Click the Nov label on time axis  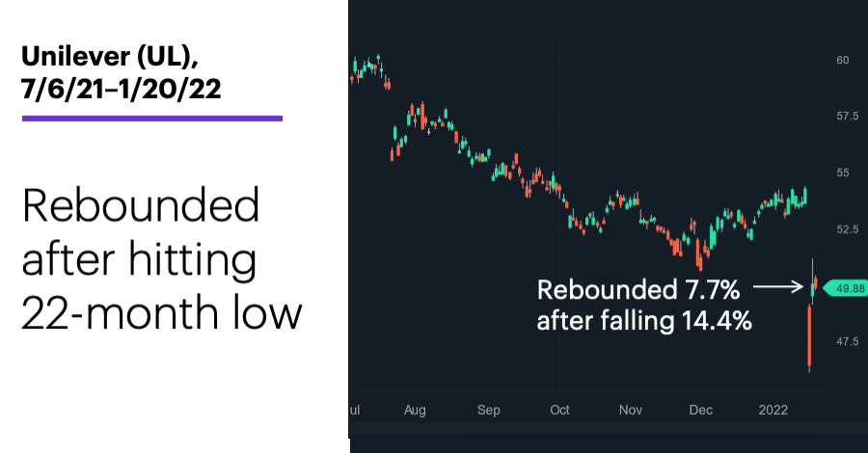(631, 410)
